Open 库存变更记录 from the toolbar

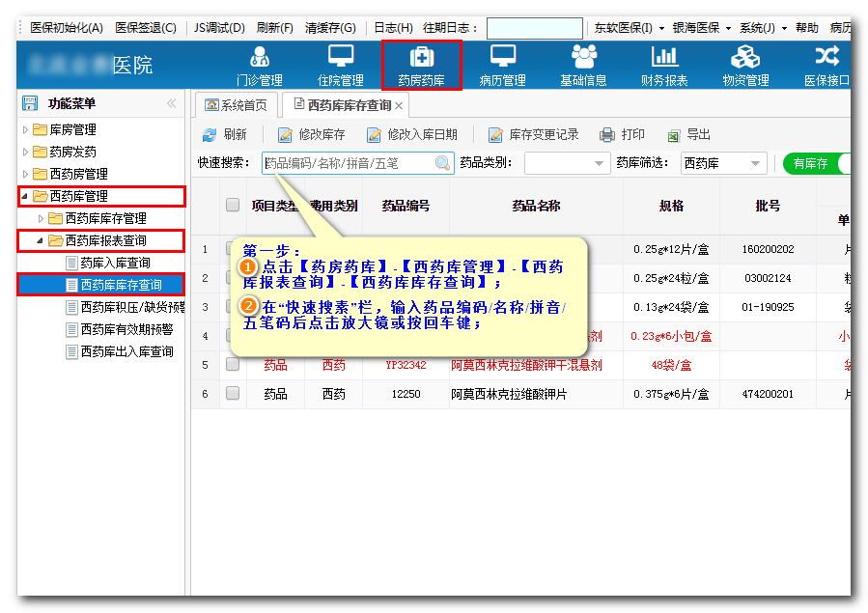[x=533, y=134]
